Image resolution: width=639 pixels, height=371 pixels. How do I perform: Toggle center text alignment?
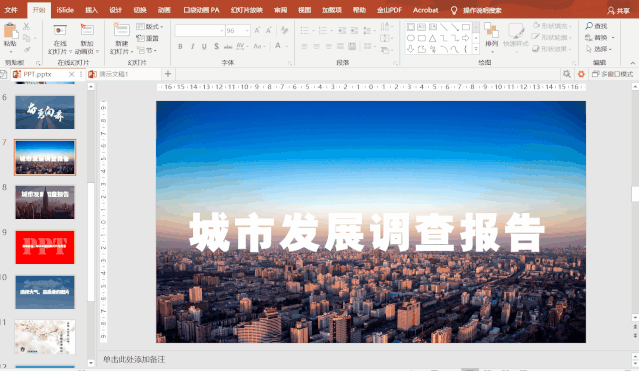click(x=316, y=46)
